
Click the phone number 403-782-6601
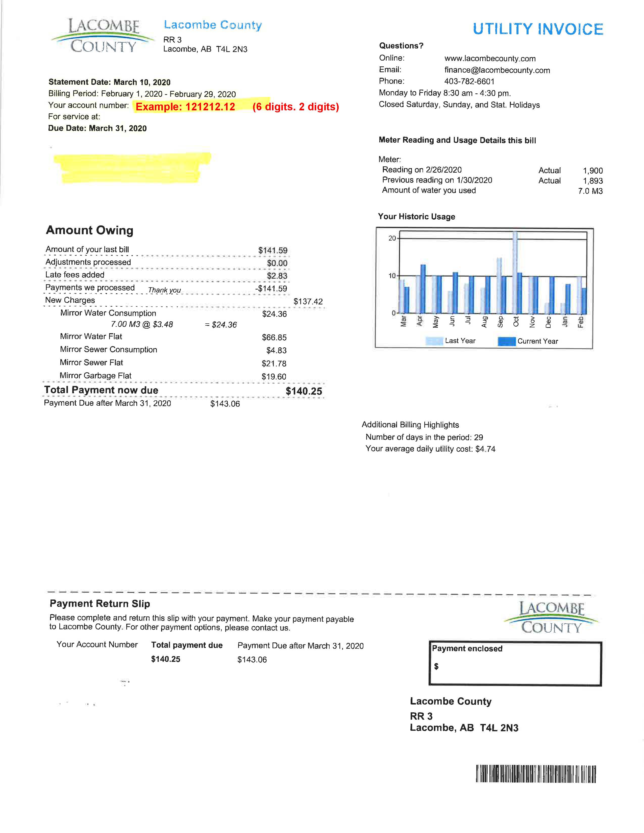point(469,82)
